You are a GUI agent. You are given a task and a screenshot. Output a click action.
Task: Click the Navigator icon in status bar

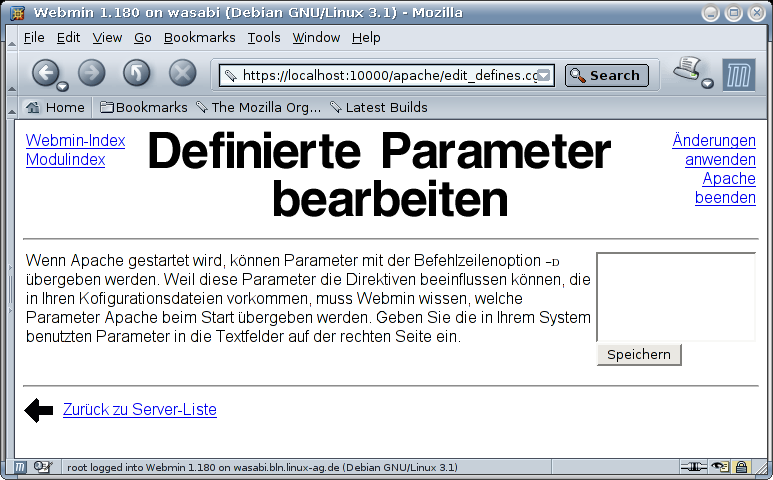tap(19, 467)
